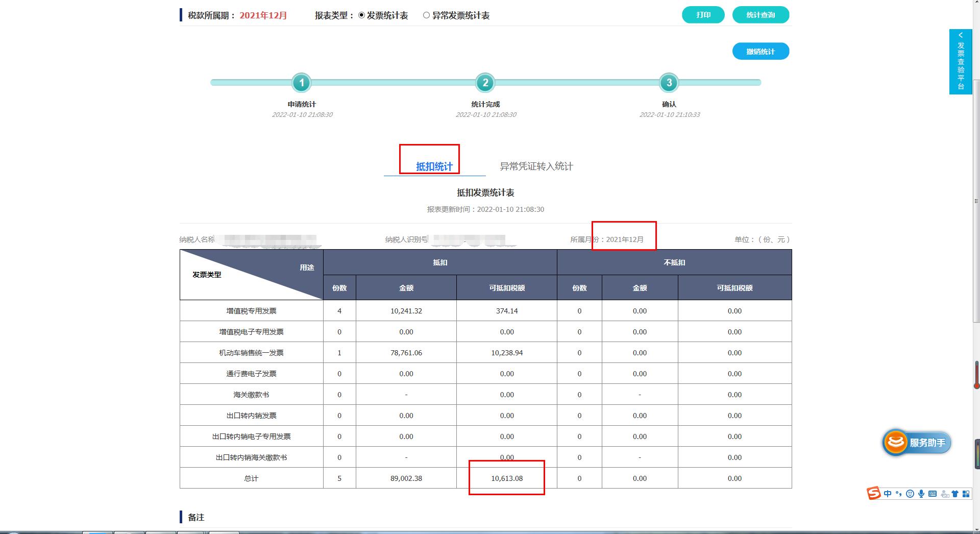Viewport: 980px width, 534px height.
Task: Toggle the punctuation mode icon in input tray
Action: pos(898,493)
